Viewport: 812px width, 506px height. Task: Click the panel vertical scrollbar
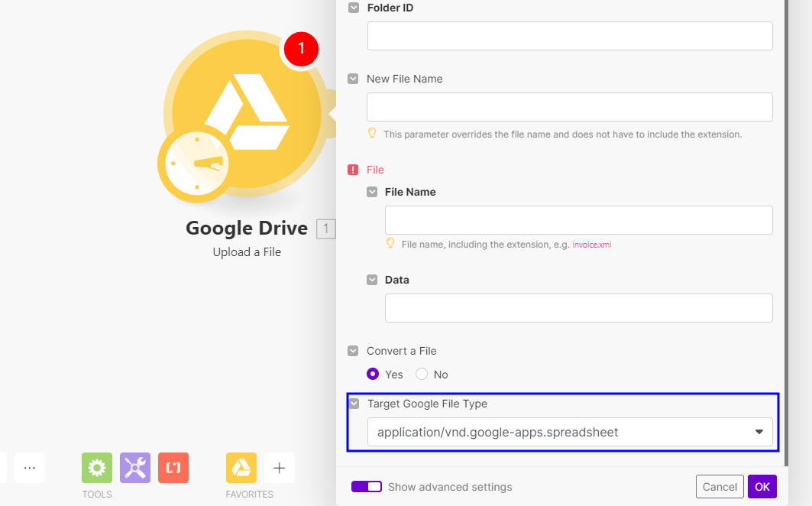tap(787, 233)
